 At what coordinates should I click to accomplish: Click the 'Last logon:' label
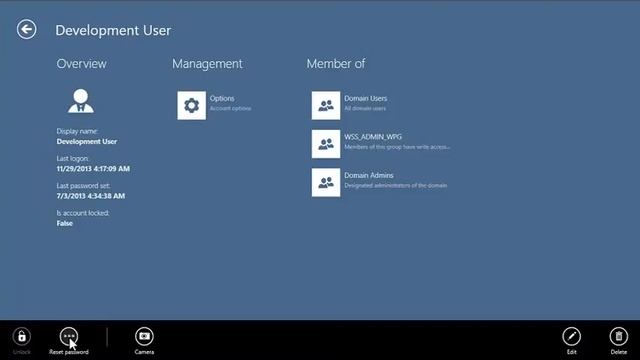pyautogui.click(x=73, y=158)
